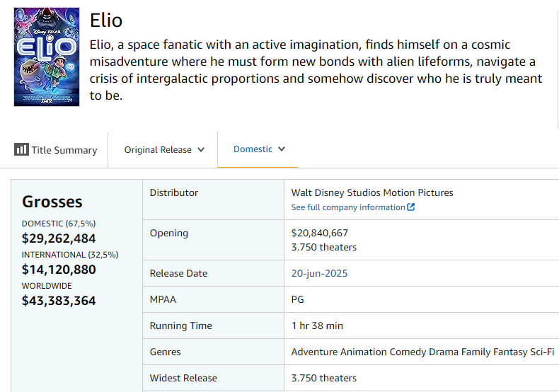Click the Walt Disney Studios Motion Pictures text
559x392 pixels.
(372, 192)
